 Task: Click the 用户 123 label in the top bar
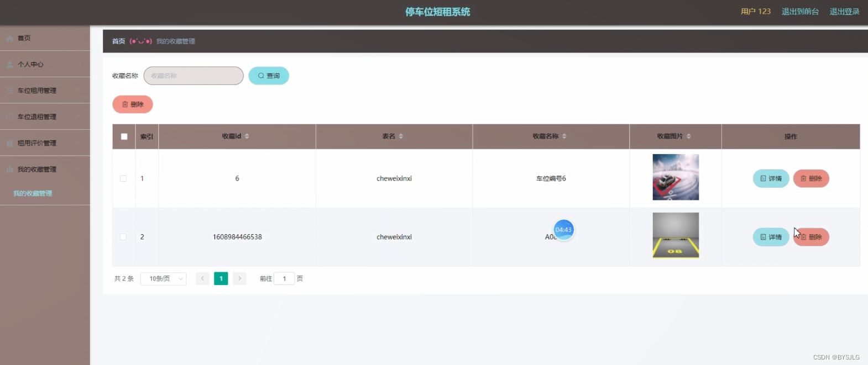click(756, 12)
